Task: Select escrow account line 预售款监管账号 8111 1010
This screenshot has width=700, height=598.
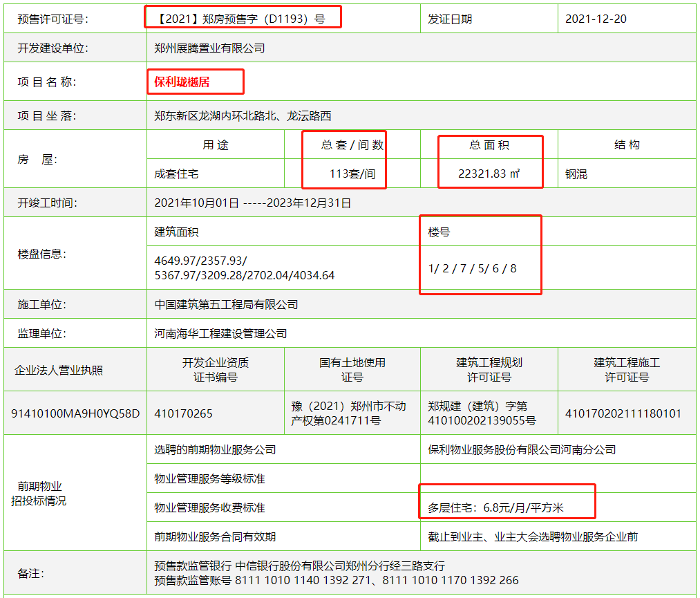Action: [336, 580]
